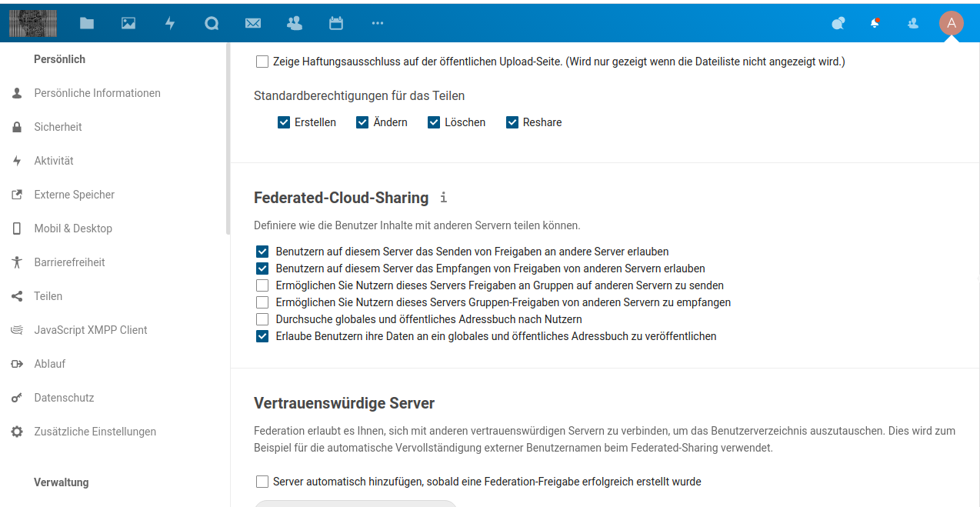Open the chat bubbles icon in header
Image resolution: width=980 pixels, height=507 pixels.
[x=838, y=23]
